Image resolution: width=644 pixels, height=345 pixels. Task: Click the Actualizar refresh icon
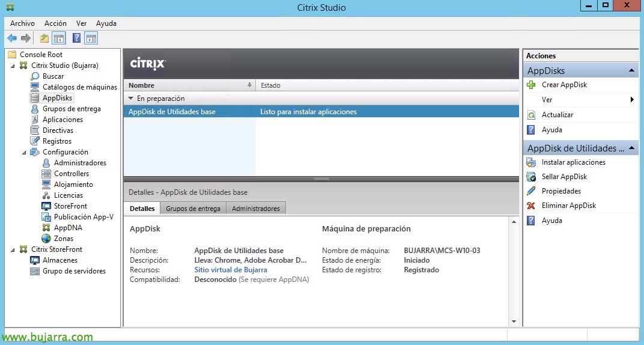pos(531,115)
